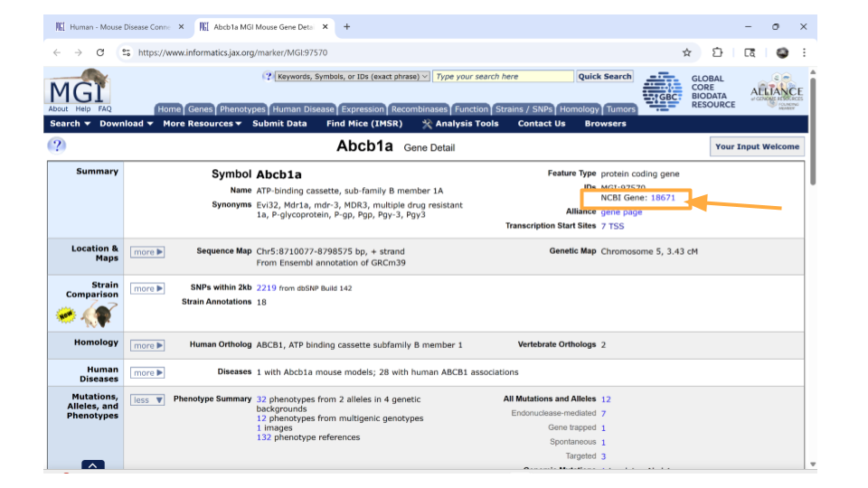The width and height of the screenshot is (868, 488).
Task: Open the Function navigation tab
Action: tap(471, 109)
